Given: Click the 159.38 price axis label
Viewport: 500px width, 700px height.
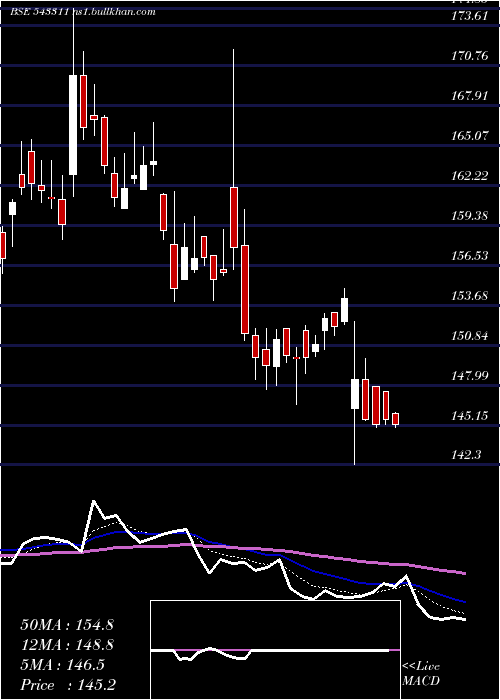Looking at the screenshot, I should pyautogui.click(x=470, y=216).
